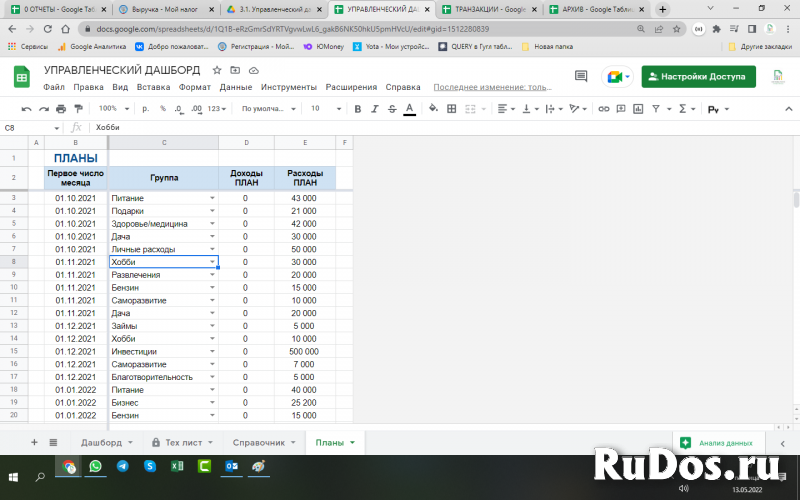Open the Данные menu
Viewport: 800px width, 500px height.
tap(236, 87)
